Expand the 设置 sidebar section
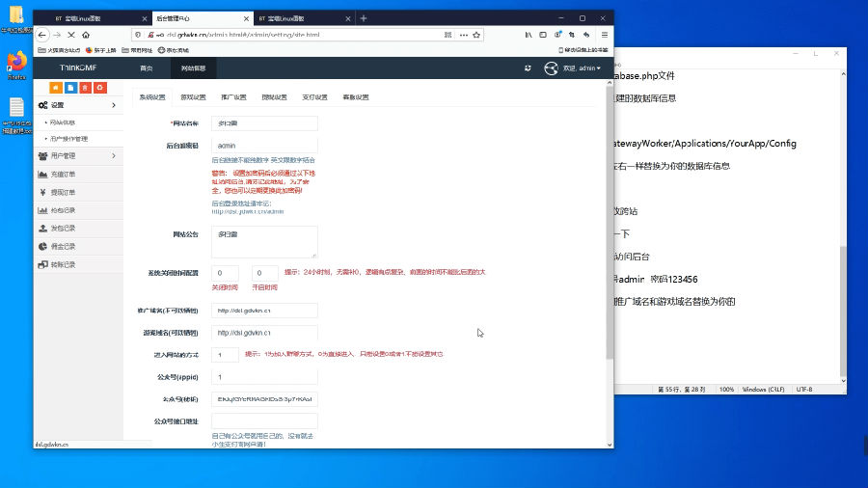The width and height of the screenshot is (868, 488). [x=77, y=105]
